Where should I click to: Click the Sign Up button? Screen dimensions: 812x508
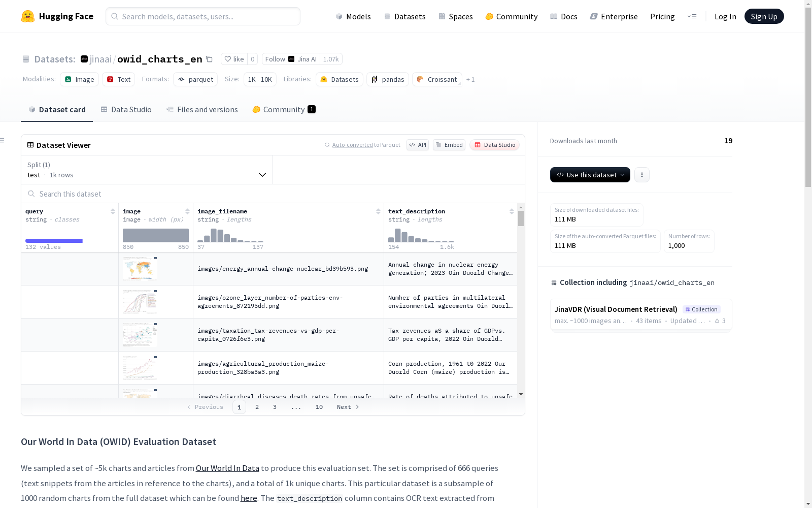coord(764,16)
